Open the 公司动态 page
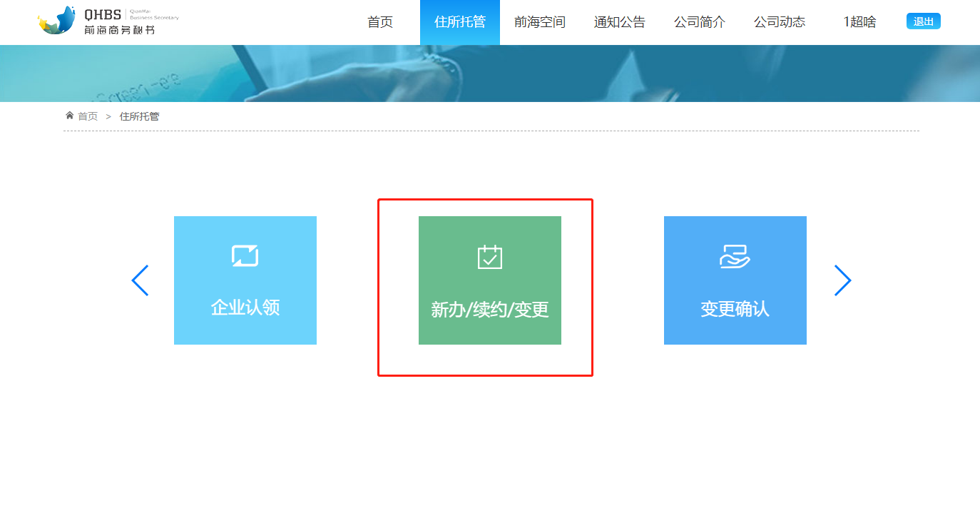 click(x=779, y=22)
